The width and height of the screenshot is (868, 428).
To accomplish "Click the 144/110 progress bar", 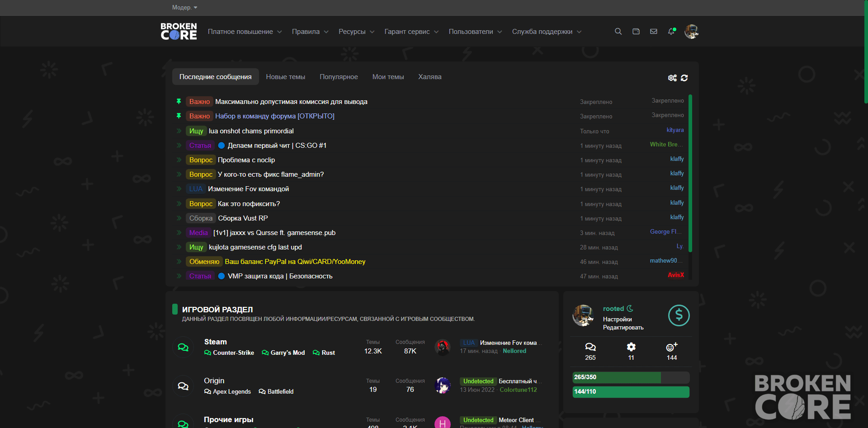I will point(631,392).
